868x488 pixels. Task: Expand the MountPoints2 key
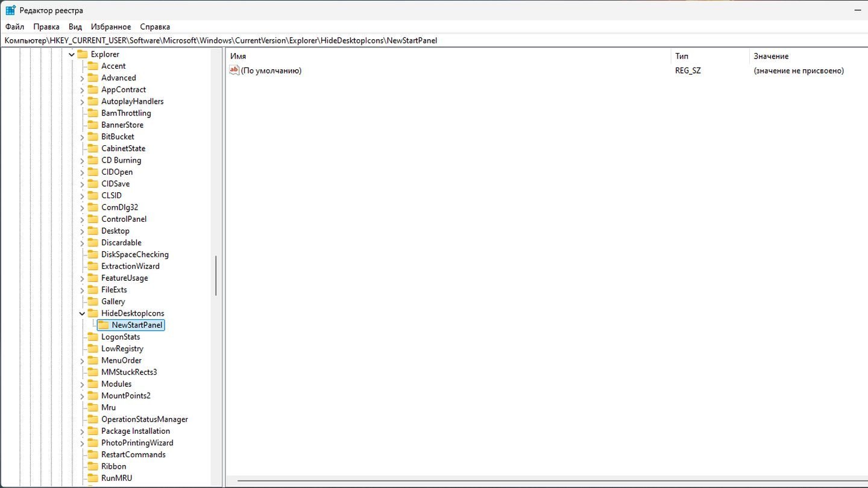tap(82, 396)
